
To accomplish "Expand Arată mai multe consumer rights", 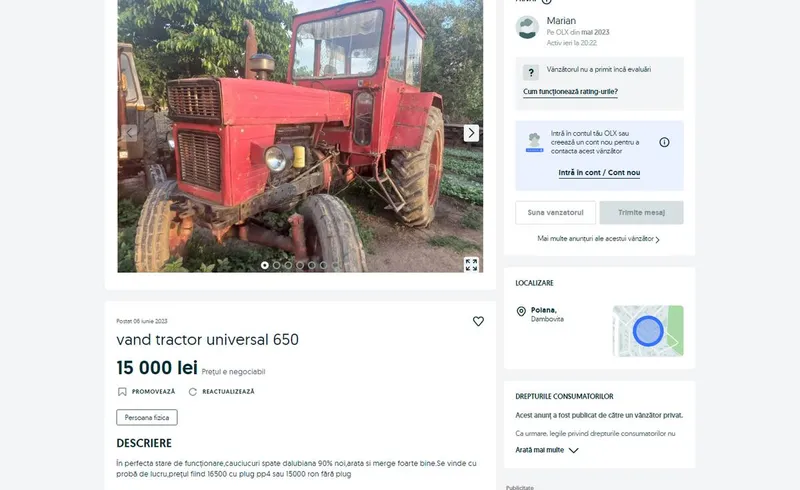I will click(x=546, y=450).
